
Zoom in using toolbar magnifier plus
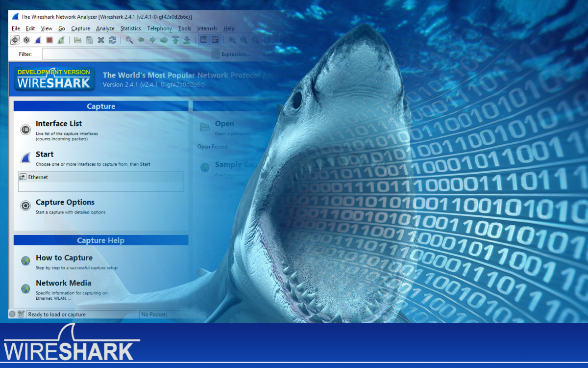[x=232, y=40]
